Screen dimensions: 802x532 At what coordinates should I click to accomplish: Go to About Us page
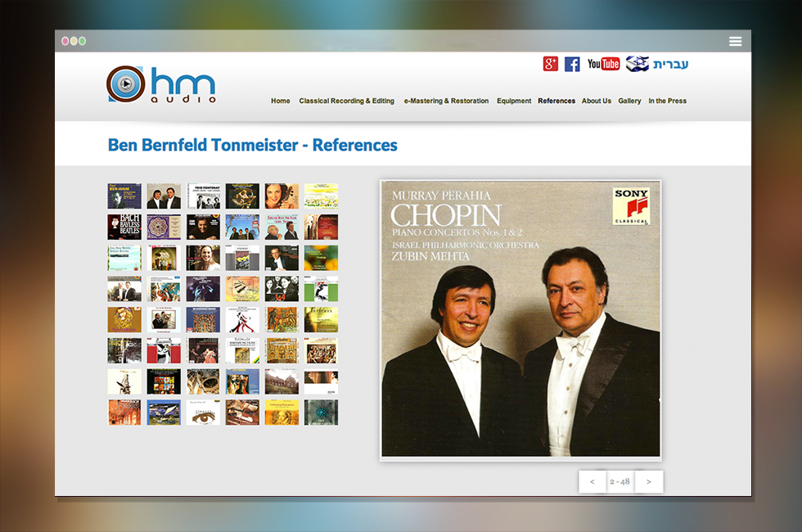597,101
